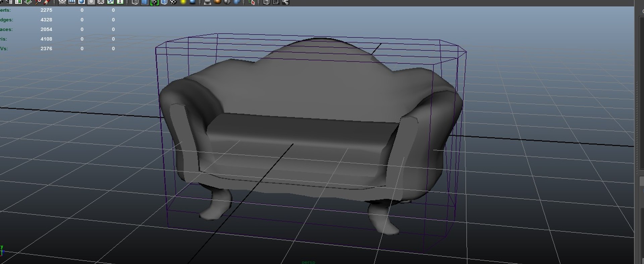Toggle the X-Ray Joints icon
Viewport: 644px width, 264px height.
pyautogui.click(x=285, y=2)
